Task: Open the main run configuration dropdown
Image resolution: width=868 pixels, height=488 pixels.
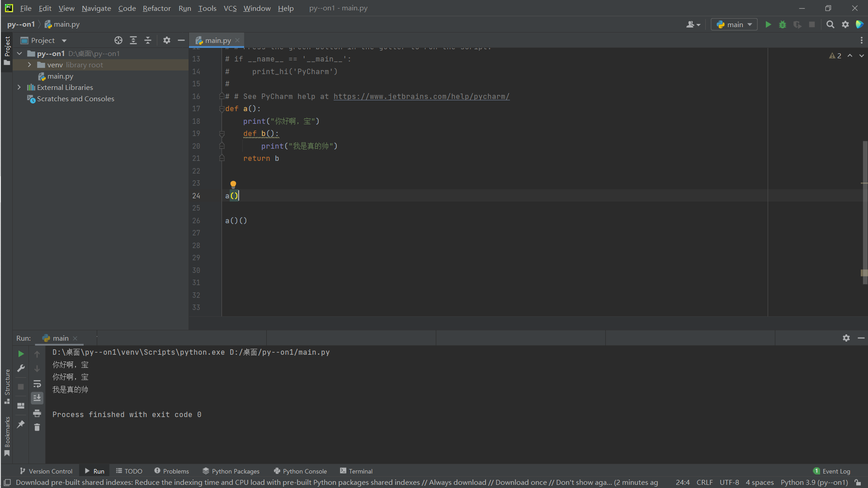Action: pyautogui.click(x=734, y=24)
